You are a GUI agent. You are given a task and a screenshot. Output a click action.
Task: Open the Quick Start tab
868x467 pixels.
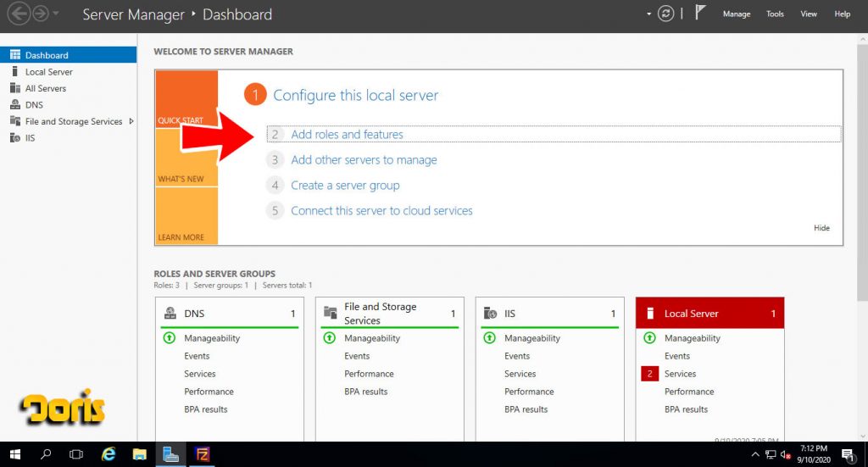click(x=186, y=99)
